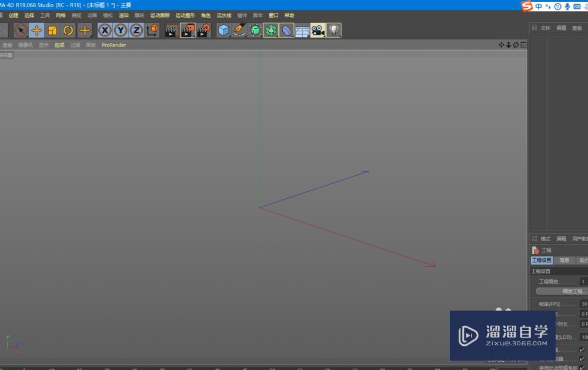The height and width of the screenshot is (370, 588).
Task: Open Attribute Manager 编辑 menu
Action: 562,239
